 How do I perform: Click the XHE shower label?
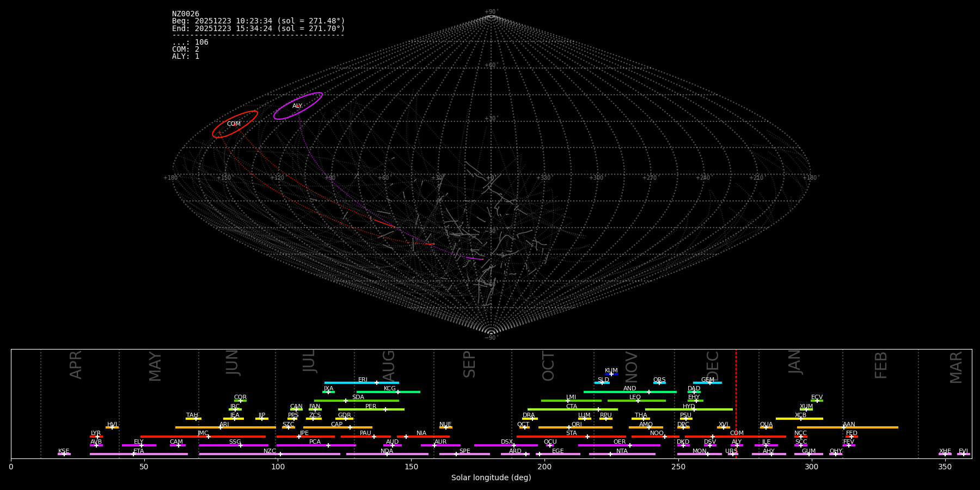pos(945,451)
